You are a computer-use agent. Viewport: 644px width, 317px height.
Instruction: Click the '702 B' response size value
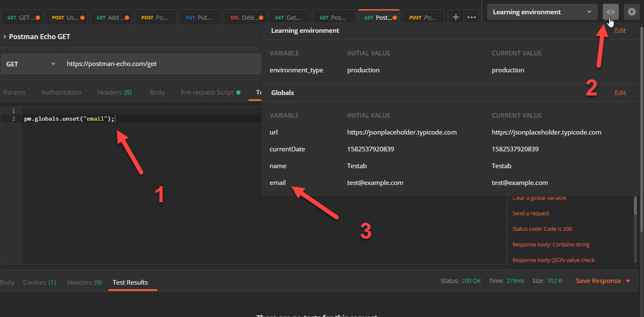point(554,281)
